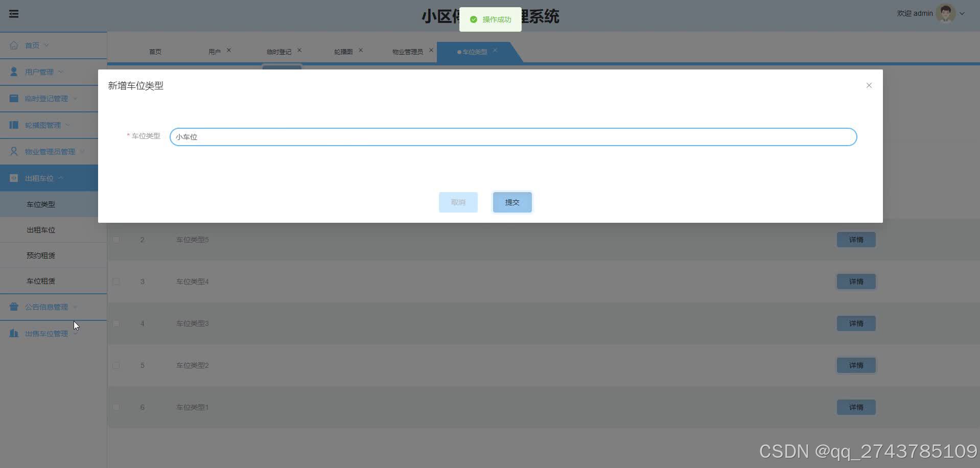The width and height of the screenshot is (980, 468).
Task: Close the 临时登记 tab
Action: click(299, 50)
